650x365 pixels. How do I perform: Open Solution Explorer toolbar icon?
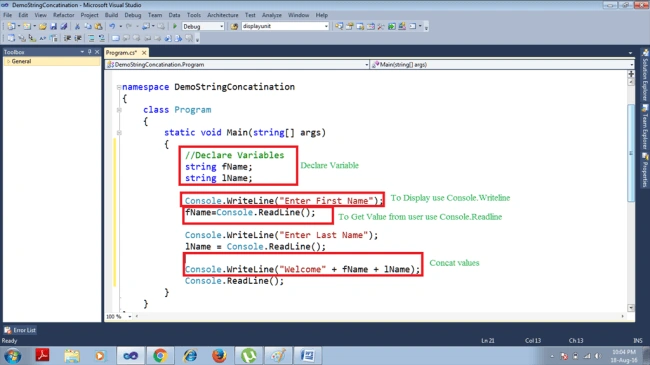339,26
